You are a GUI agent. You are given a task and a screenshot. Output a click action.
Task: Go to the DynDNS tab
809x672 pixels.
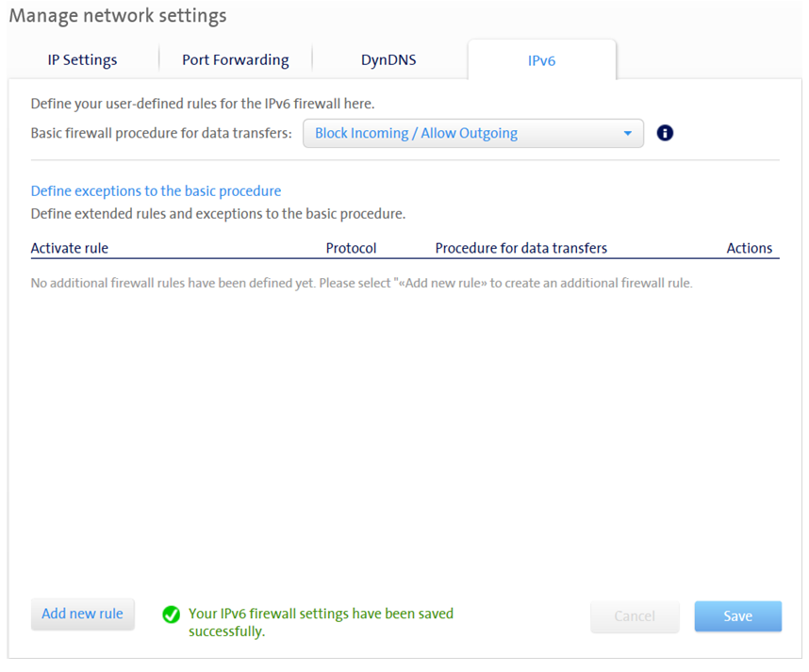(388, 60)
